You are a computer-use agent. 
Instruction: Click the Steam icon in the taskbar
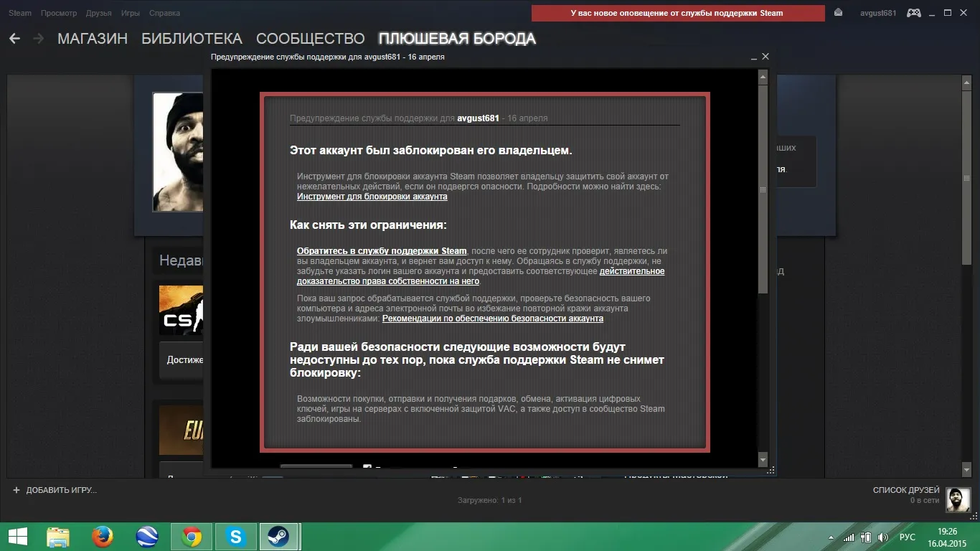[x=278, y=536]
